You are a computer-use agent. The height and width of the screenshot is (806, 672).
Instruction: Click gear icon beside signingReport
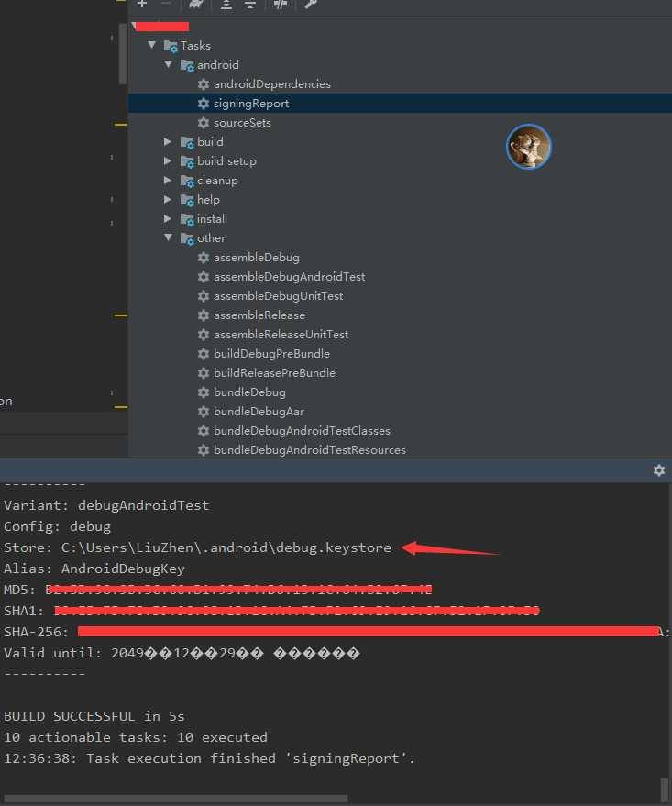pos(204,104)
